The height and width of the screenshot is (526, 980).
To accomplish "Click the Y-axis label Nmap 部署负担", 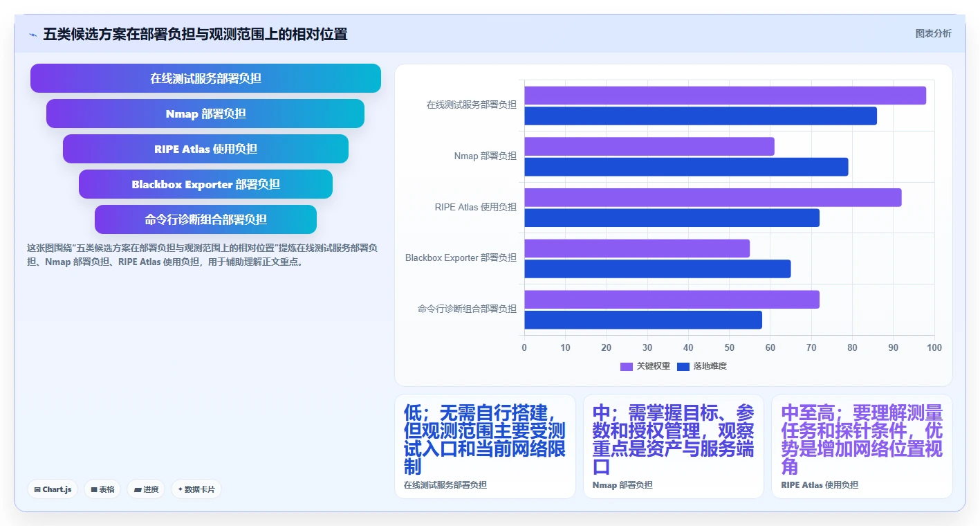I will 486,156.
